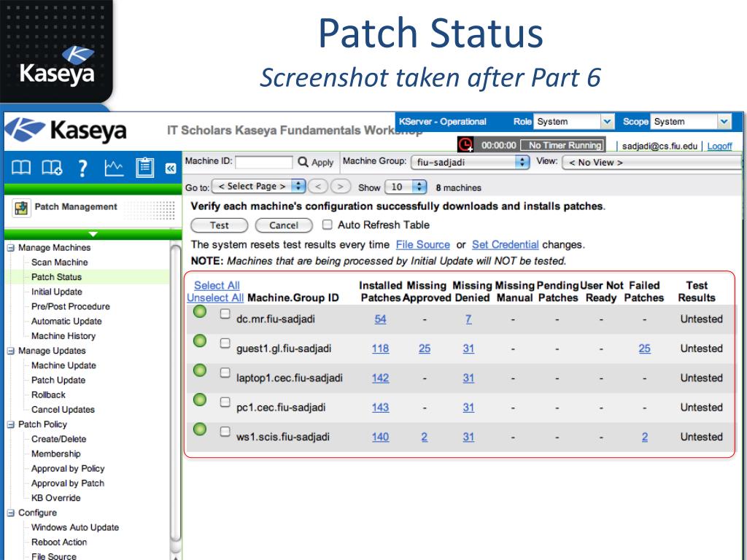Open Machine History in the sidebar
747x560 pixels.
[63, 336]
